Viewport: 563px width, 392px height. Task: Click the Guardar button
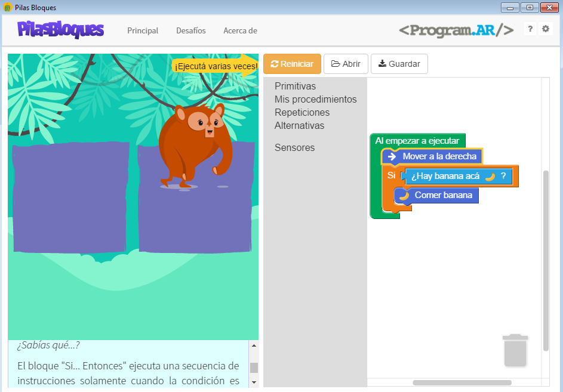pos(399,64)
